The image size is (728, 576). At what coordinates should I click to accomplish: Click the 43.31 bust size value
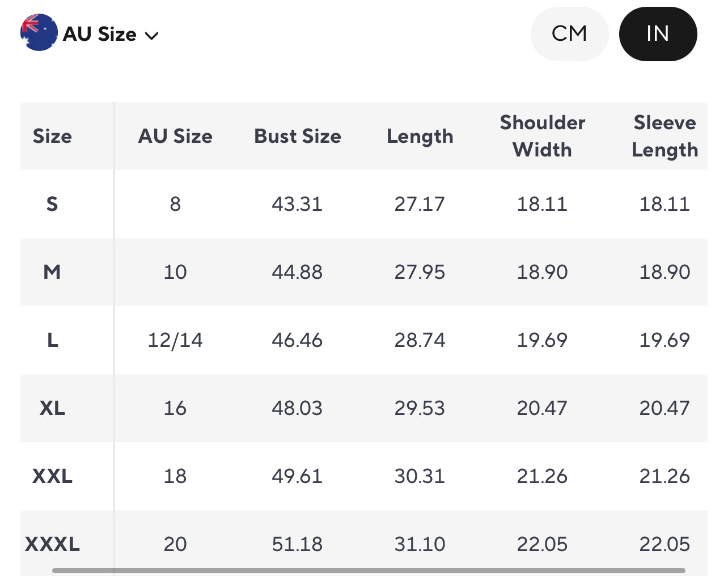297,204
